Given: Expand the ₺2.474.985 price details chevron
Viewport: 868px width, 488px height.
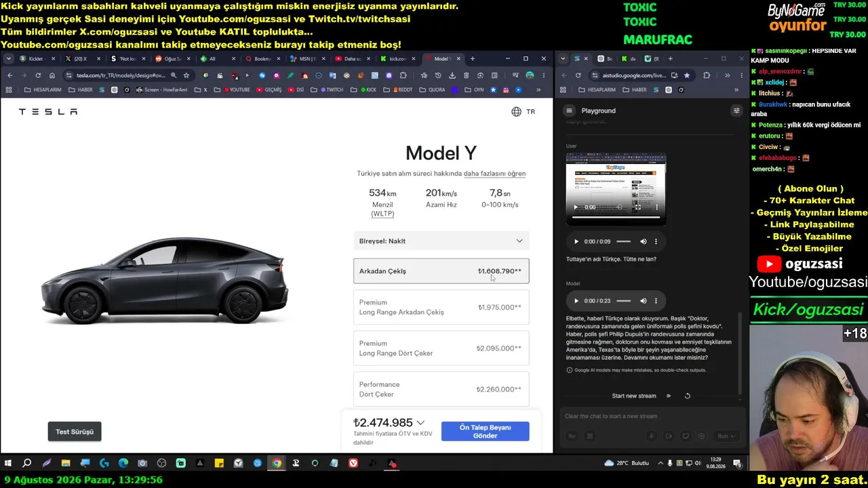Looking at the screenshot, I should [420, 423].
